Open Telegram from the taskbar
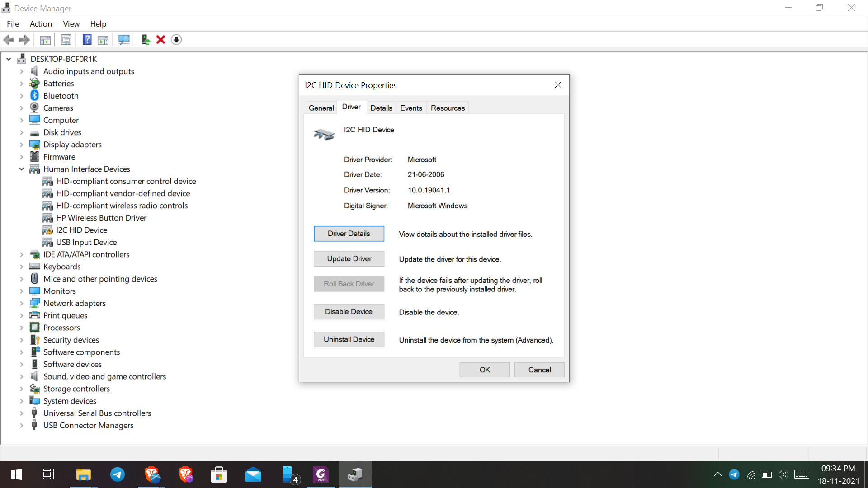The height and width of the screenshot is (488, 868). tap(118, 474)
